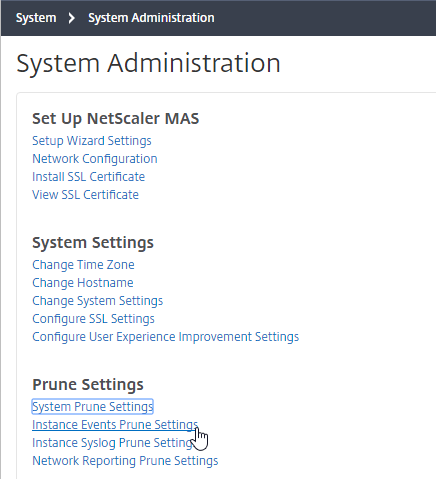Click the Set Up NetScaler MAS heading
Viewport: 436px width, 479px height.
116,119
